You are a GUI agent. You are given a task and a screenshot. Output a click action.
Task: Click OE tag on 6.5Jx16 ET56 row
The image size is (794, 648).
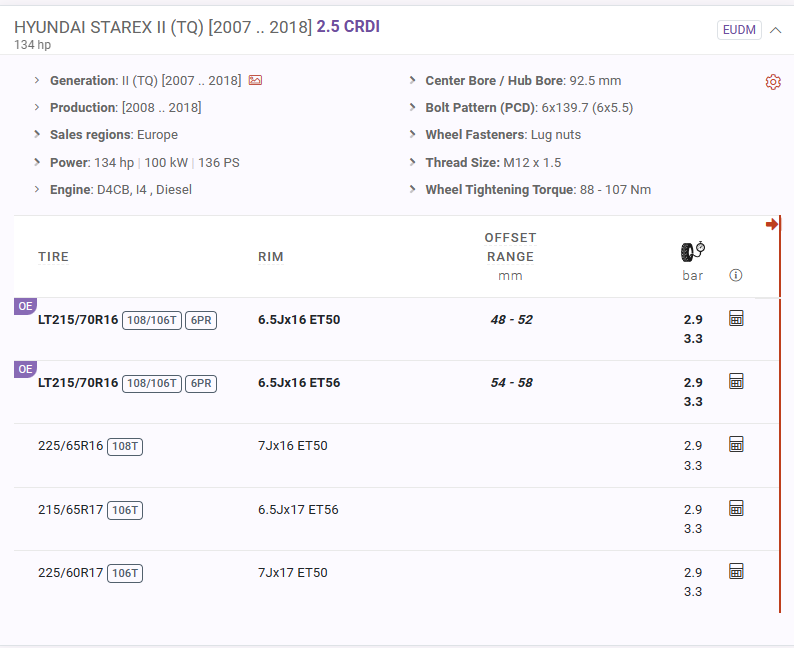pos(25,369)
